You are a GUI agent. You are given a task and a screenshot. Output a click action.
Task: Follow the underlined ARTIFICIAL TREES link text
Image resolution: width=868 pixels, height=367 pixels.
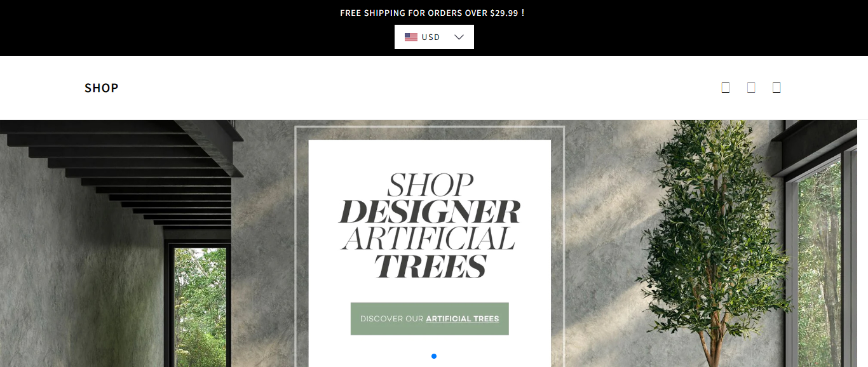tap(463, 319)
